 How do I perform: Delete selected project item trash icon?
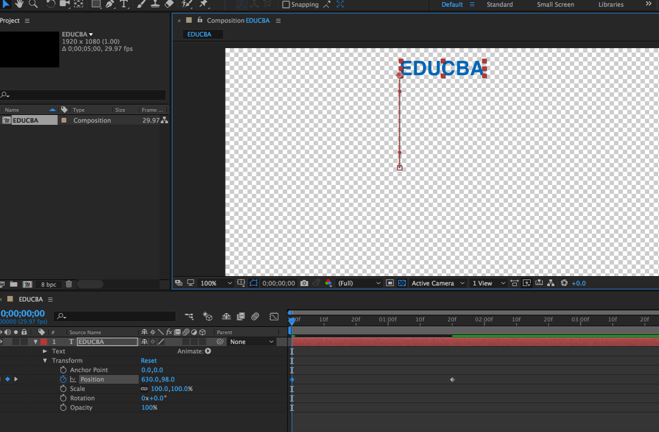point(69,284)
